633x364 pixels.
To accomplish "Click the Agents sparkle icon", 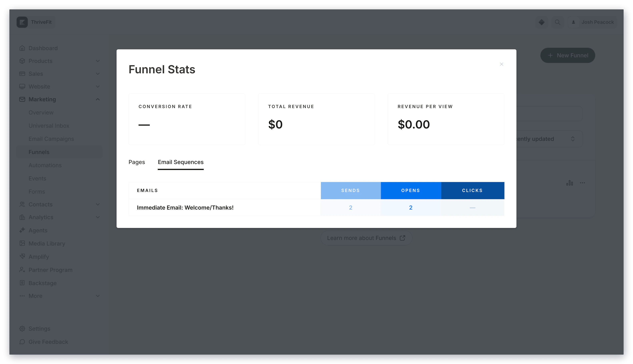I will click(x=22, y=230).
